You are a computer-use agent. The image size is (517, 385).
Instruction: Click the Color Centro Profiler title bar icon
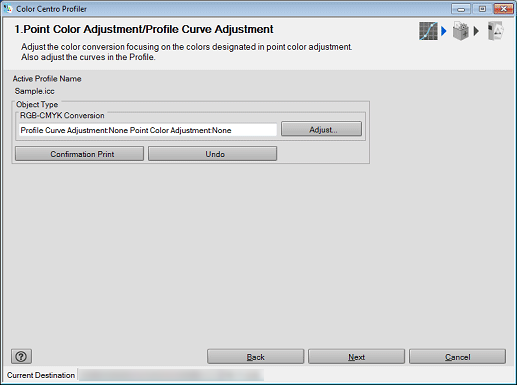coord(8,9)
